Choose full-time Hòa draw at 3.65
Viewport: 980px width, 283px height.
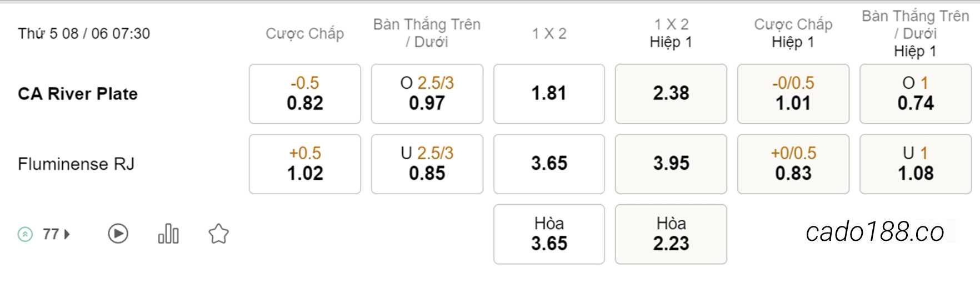(549, 234)
